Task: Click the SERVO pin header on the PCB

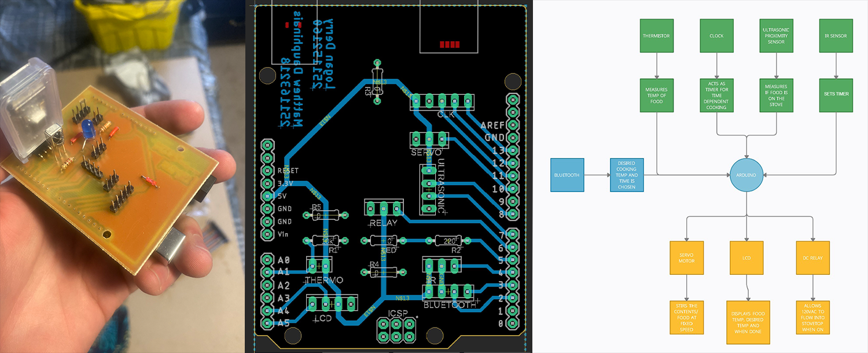Action: pos(429,139)
